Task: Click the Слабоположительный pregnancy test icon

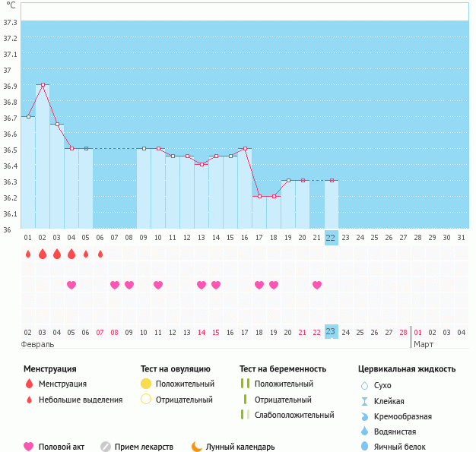Action: [244, 415]
